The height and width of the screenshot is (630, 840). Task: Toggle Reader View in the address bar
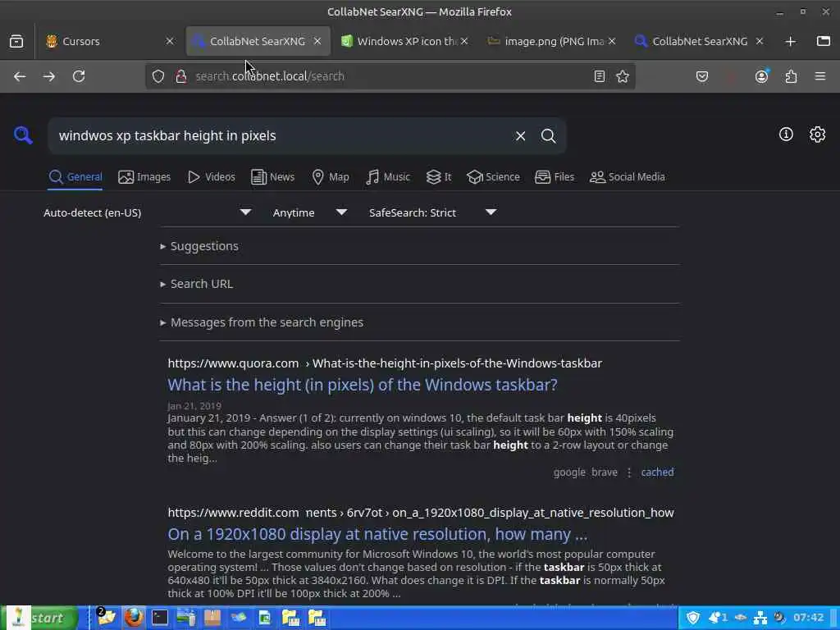coord(600,76)
